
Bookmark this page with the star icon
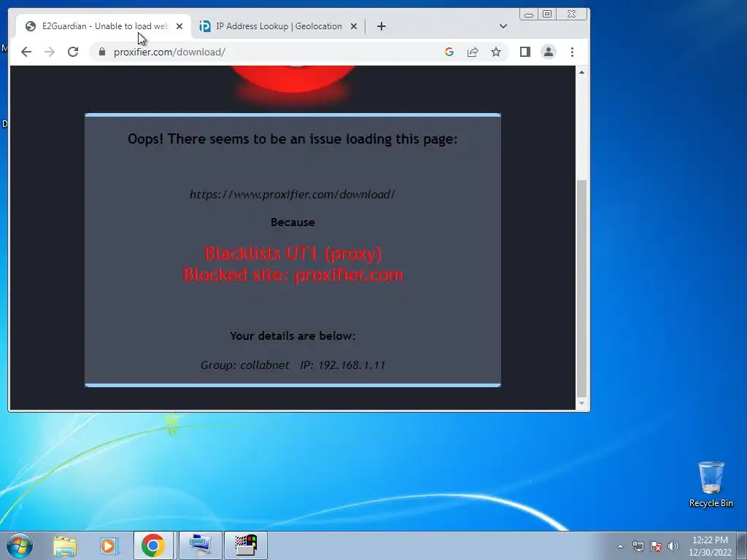click(496, 52)
